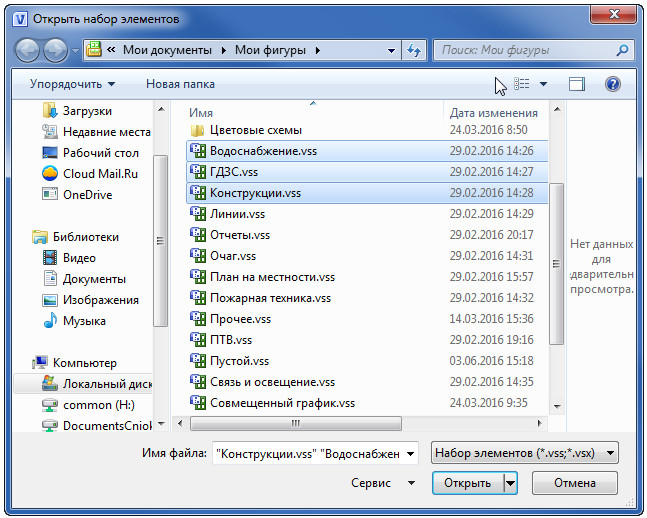Screen dimensions: 647x518
Task: Click the Библиотеки icon in the sidebar
Action: [40, 237]
